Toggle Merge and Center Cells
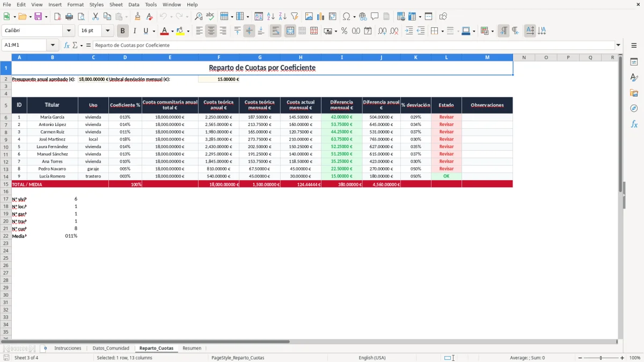The width and height of the screenshot is (644, 362). [290, 31]
